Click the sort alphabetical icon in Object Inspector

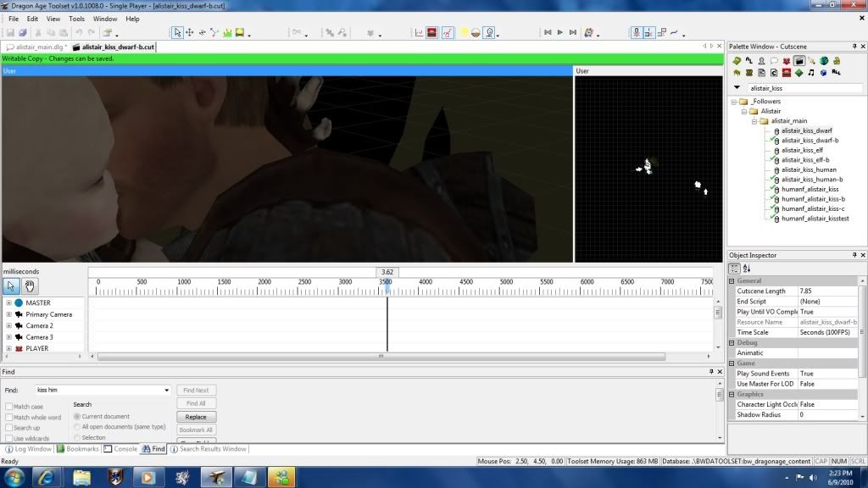click(x=747, y=269)
